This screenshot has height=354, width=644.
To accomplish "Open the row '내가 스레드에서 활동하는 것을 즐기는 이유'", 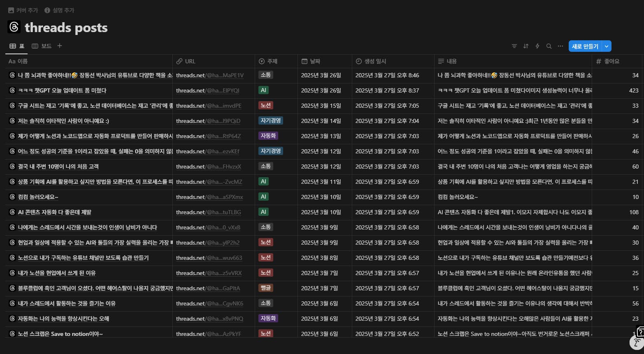I will [67, 303].
